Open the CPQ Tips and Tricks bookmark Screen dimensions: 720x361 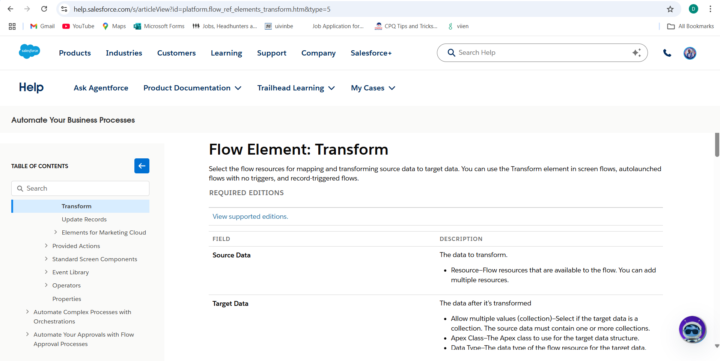(x=406, y=26)
